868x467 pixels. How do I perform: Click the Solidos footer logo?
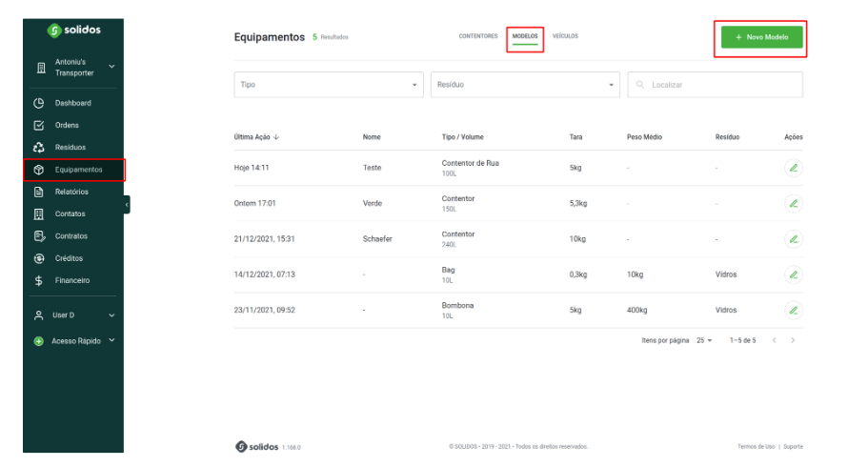tap(257, 446)
